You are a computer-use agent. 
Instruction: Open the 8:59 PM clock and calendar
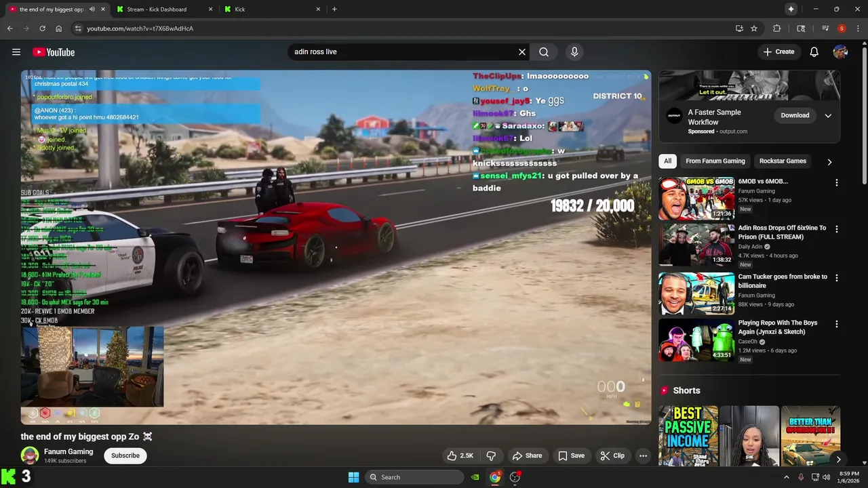pos(849,477)
